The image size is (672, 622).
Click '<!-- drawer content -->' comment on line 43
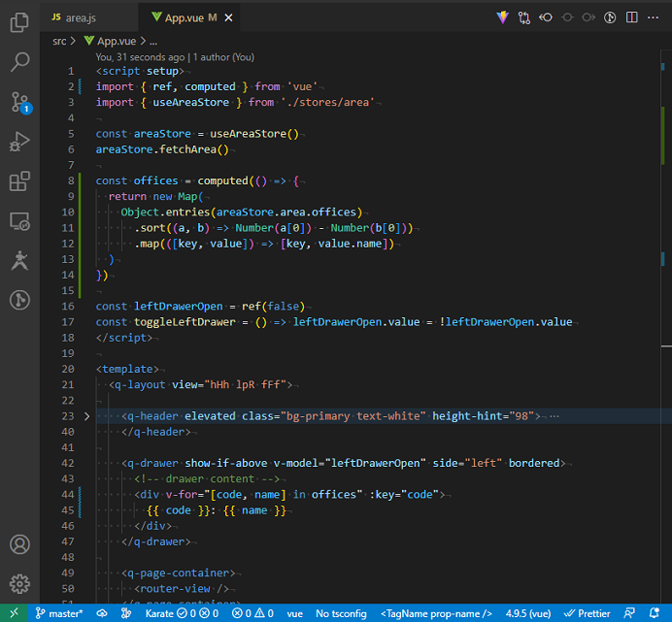tap(207, 479)
